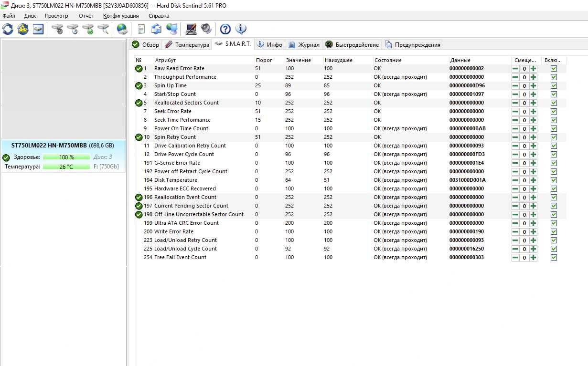Click the speaker sound toolbar icon
This screenshot has width=588, height=366.
click(206, 29)
